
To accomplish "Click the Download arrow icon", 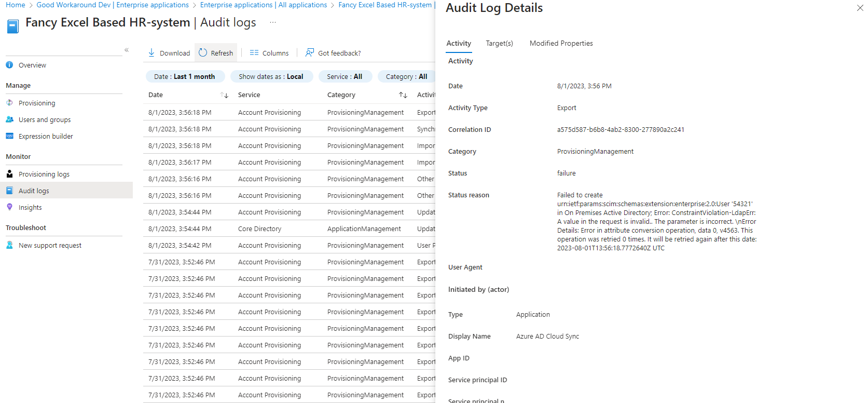I will (x=151, y=53).
